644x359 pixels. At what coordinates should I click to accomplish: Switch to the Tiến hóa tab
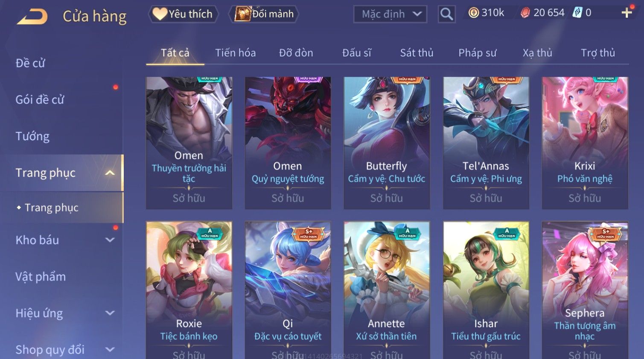[x=235, y=53]
